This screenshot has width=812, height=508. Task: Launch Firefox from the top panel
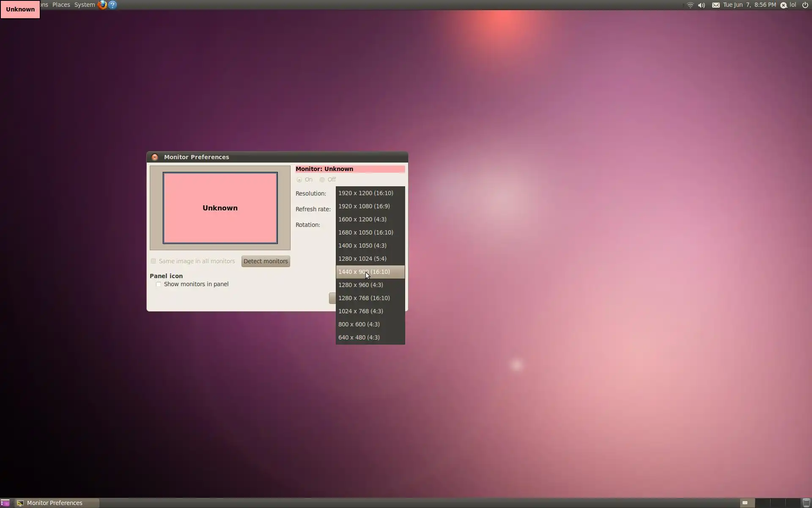pos(102,5)
